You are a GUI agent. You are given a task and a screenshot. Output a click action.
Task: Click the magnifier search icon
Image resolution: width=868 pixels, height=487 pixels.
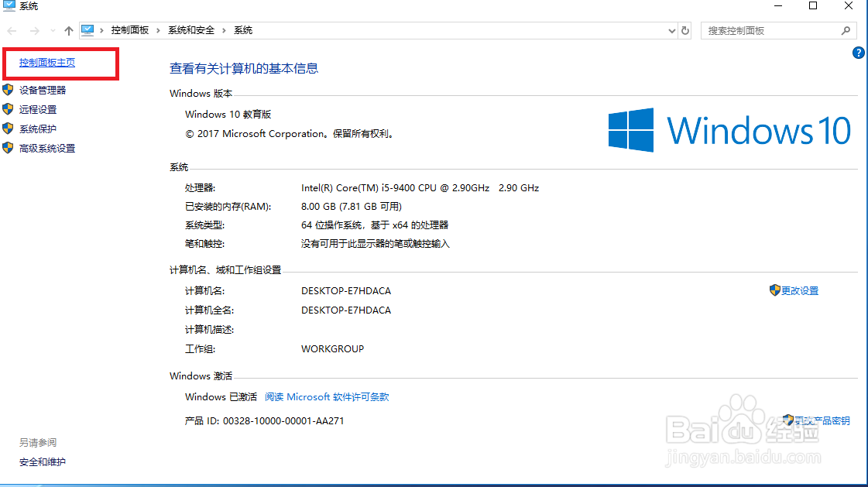point(846,31)
